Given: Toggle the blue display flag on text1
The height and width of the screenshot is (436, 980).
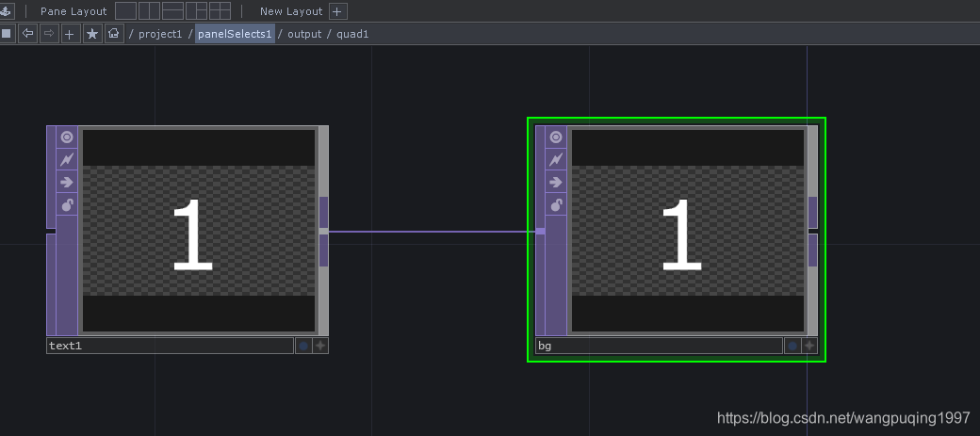Looking at the screenshot, I should click(x=303, y=346).
